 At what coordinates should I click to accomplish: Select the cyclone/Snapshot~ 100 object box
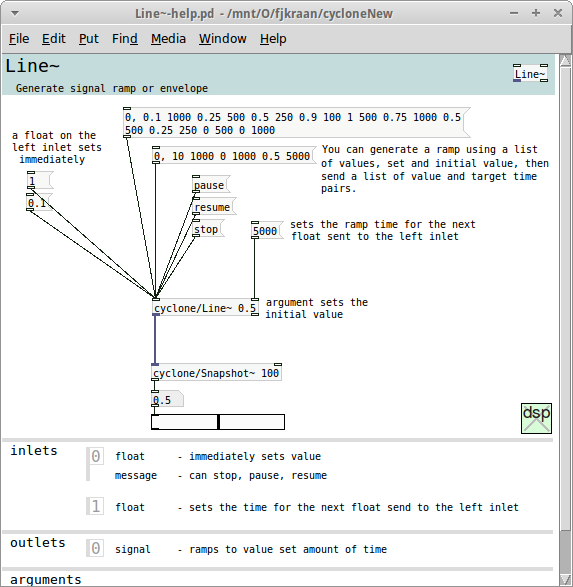tap(217, 372)
